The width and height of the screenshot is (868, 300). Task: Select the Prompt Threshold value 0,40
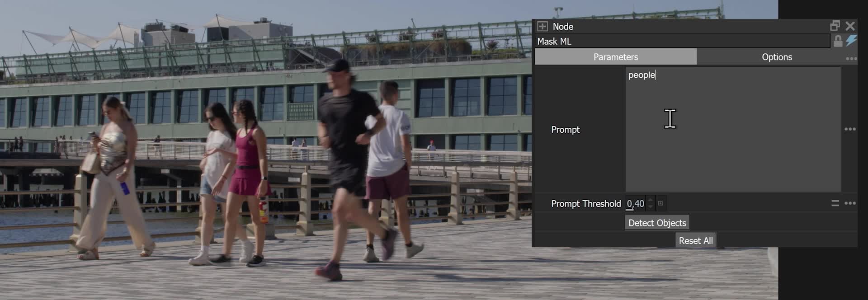pos(635,204)
